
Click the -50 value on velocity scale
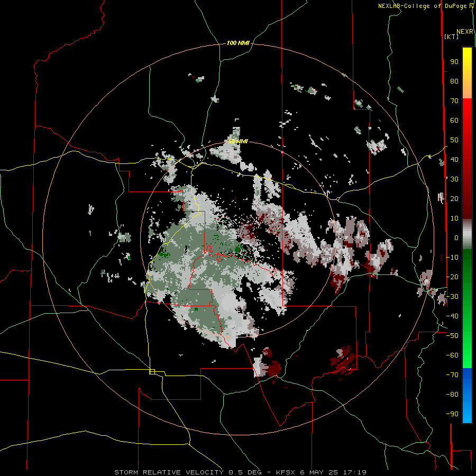(452, 336)
